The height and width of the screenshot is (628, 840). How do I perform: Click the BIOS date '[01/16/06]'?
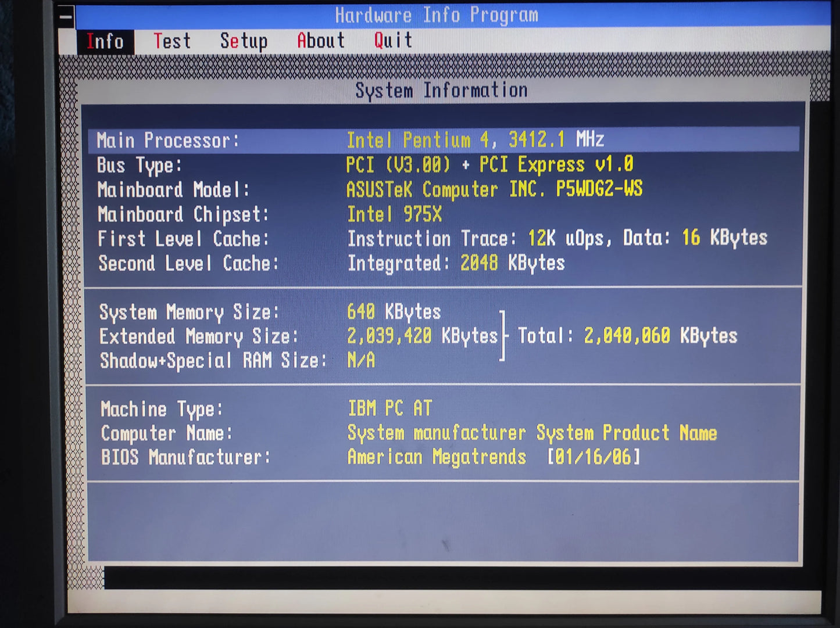(594, 457)
